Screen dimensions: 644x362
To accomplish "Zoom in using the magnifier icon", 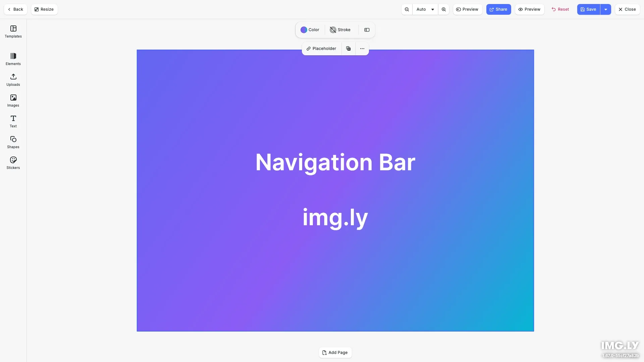I will (x=444, y=9).
